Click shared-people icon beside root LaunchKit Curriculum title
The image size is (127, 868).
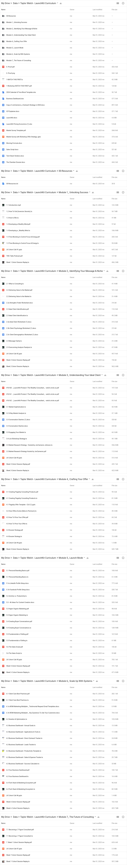[61, 3]
